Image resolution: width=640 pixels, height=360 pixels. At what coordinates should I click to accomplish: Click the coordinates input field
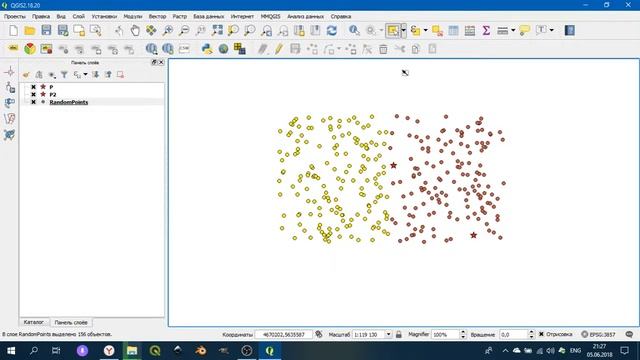[x=284, y=334]
